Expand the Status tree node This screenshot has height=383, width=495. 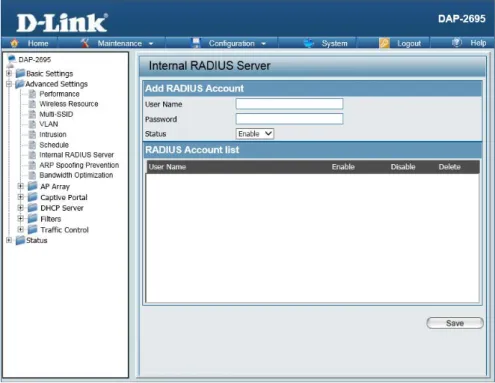pyautogui.click(x=9, y=240)
